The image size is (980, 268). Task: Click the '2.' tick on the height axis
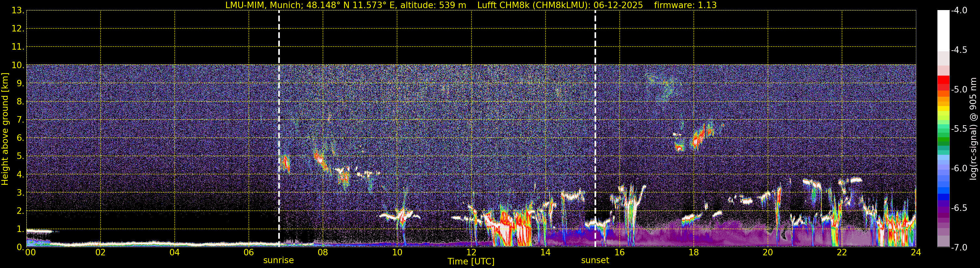click(x=20, y=211)
